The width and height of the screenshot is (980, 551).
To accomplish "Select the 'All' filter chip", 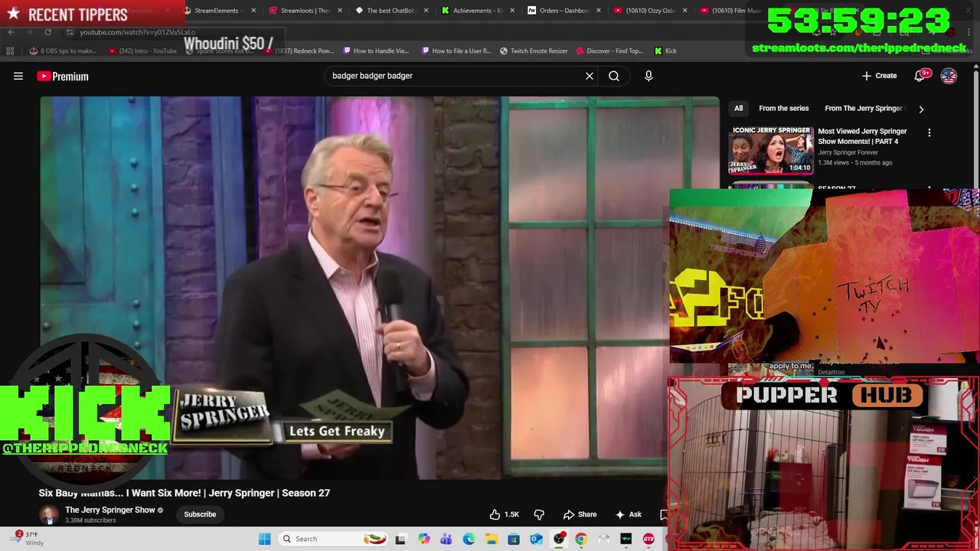I will [738, 109].
